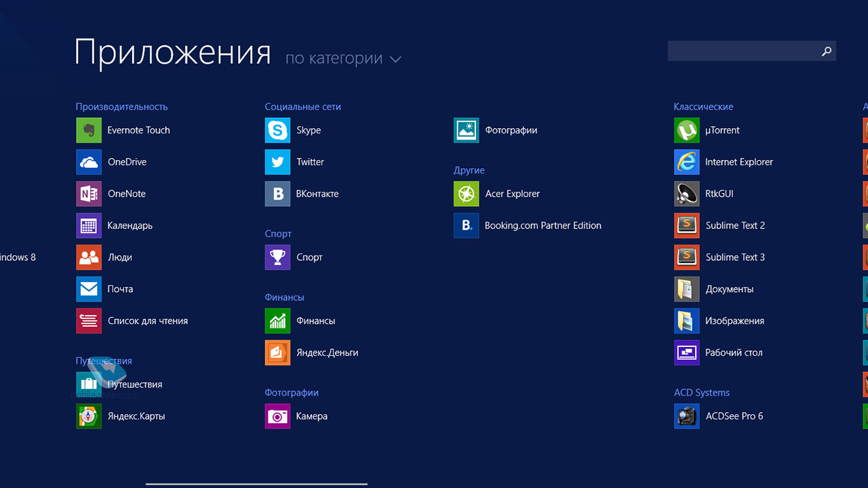Open the 'по категории' sort dropdown
868x488 pixels.
343,58
